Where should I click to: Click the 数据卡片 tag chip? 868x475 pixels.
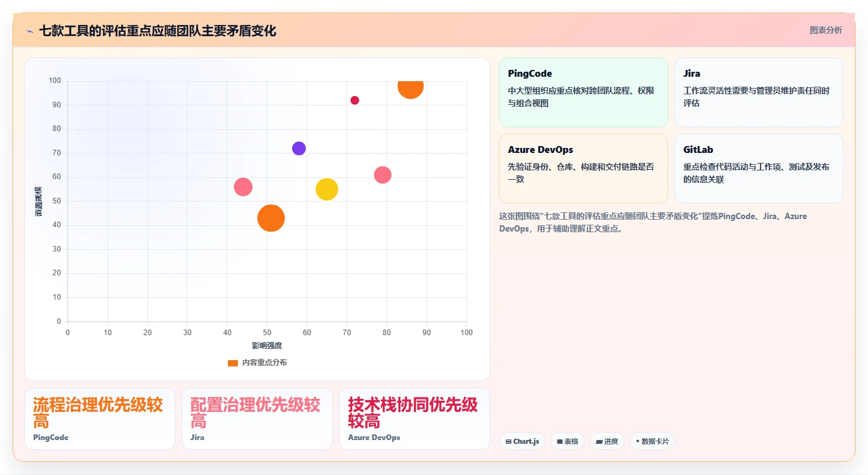click(652, 441)
